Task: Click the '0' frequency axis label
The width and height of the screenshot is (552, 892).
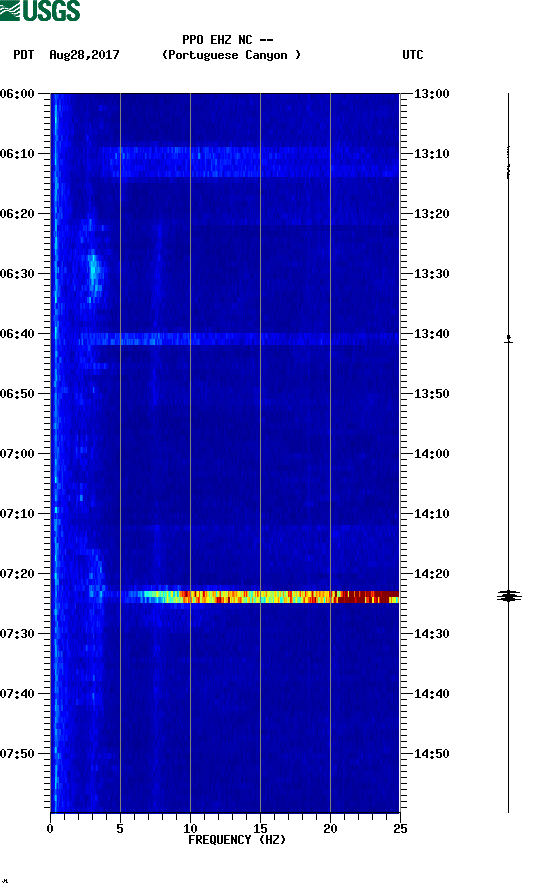Action: (50, 828)
